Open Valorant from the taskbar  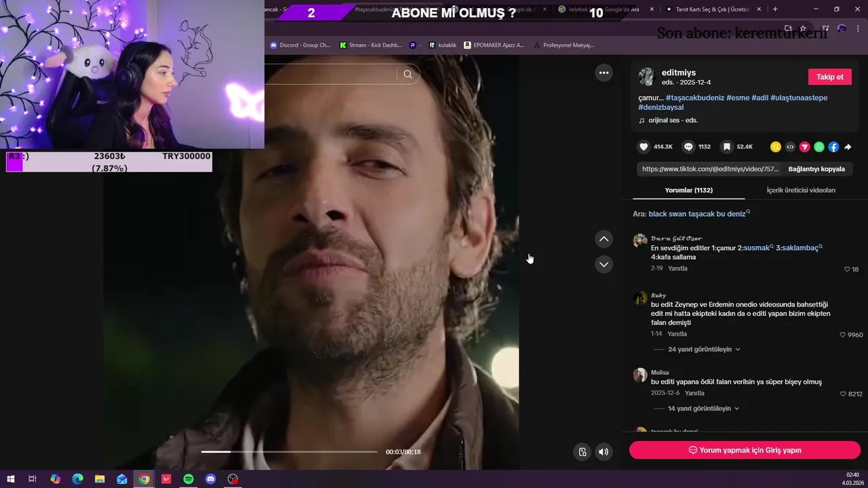(166, 479)
